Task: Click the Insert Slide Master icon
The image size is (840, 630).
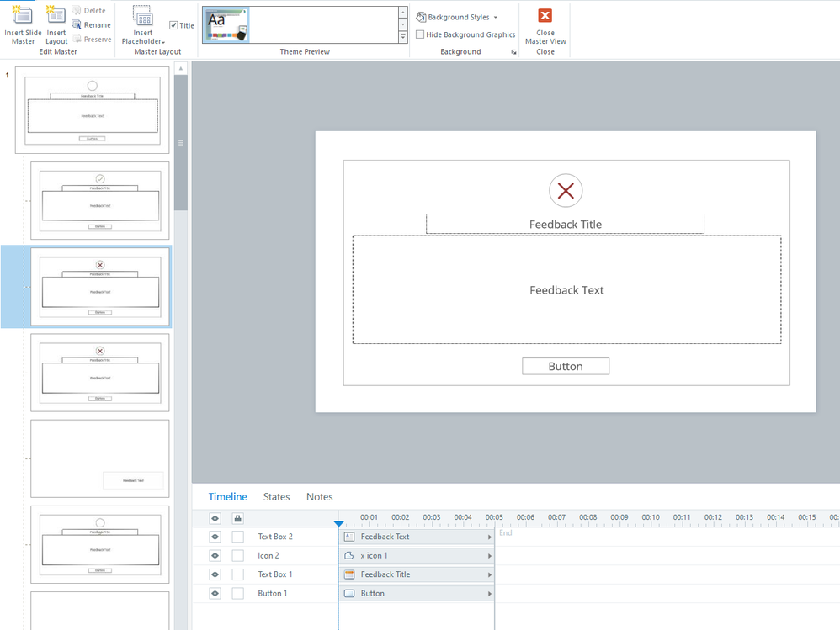Action: pos(23,16)
